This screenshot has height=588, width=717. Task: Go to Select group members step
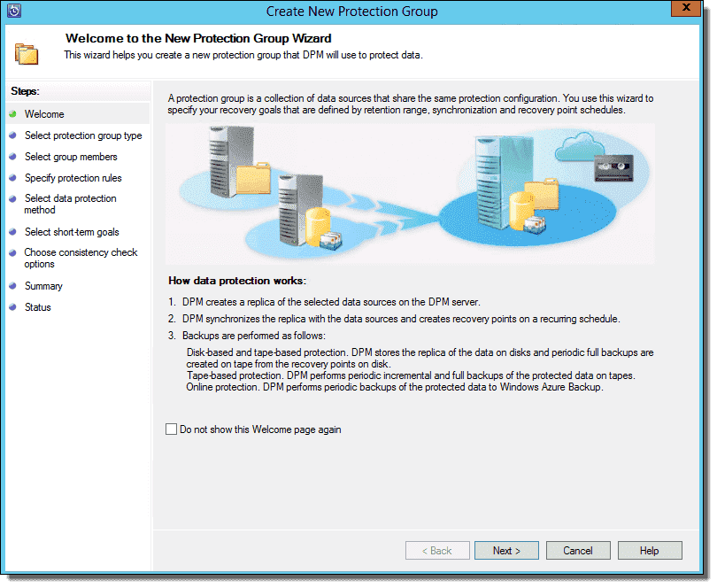[71, 157]
